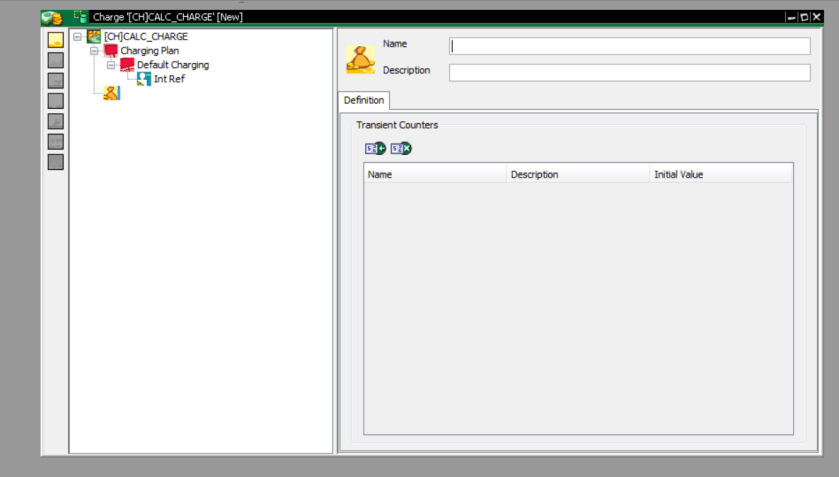Screen dimensions: 839x477
Task: Click the Initial Value column header
Action: (x=721, y=175)
